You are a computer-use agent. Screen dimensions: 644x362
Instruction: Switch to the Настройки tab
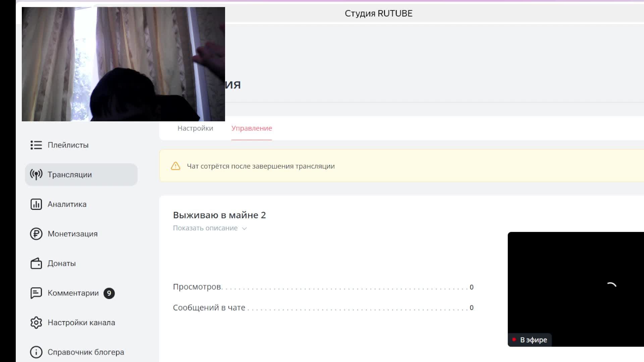click(x=195, y=128)
